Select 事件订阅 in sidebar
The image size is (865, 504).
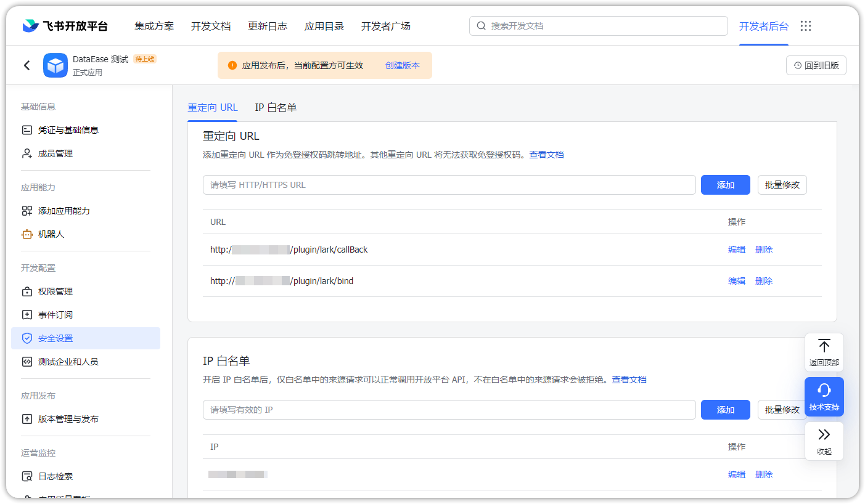click(86, 315)
